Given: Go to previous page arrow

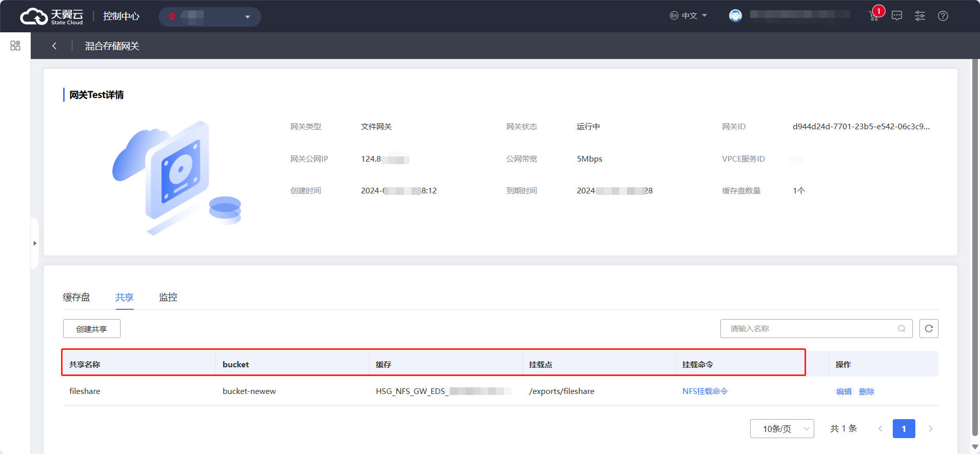Looking at the screenshot, I should click(880, 429).
